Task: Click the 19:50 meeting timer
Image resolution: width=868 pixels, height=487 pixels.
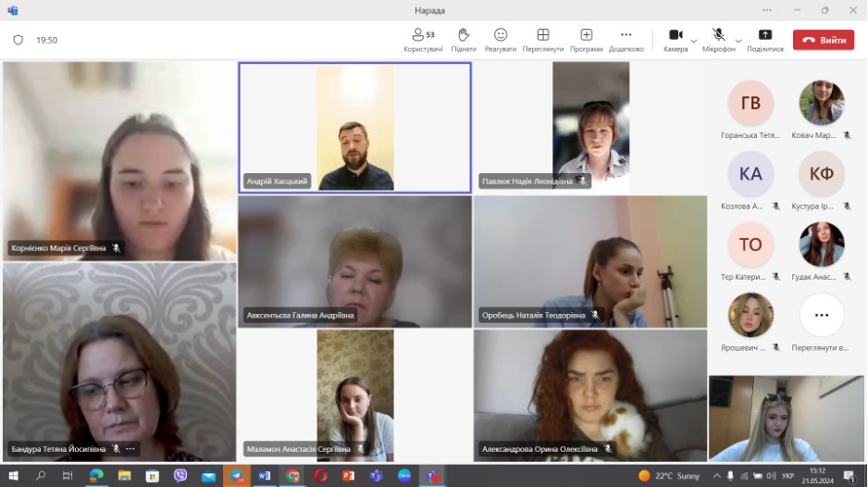Action: tap(47, 40)
